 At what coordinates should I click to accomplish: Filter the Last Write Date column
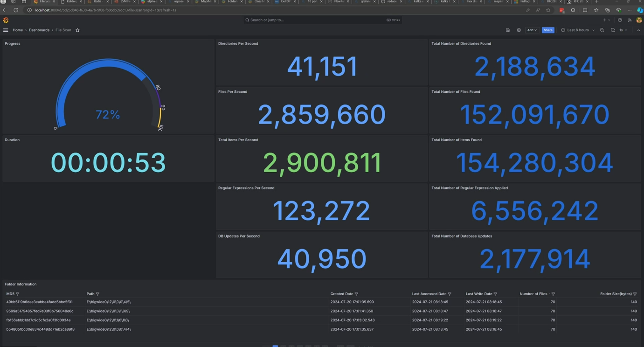pyautogui.click(x=495, y=294)
